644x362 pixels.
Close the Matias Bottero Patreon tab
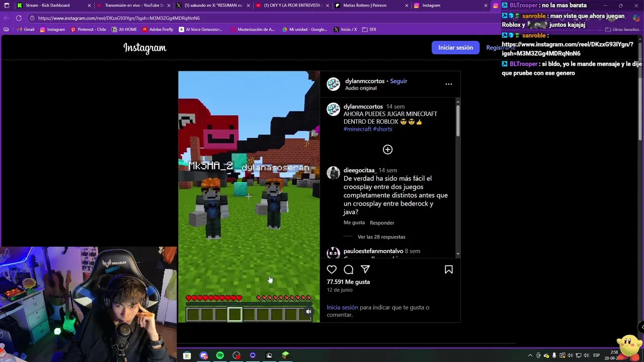click(407, 6)
